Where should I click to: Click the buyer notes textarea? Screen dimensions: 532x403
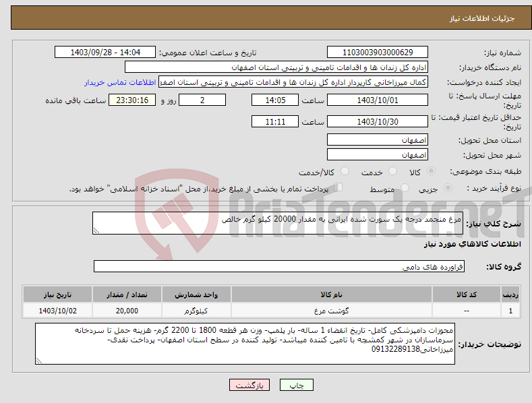click(x=245, y=344)
